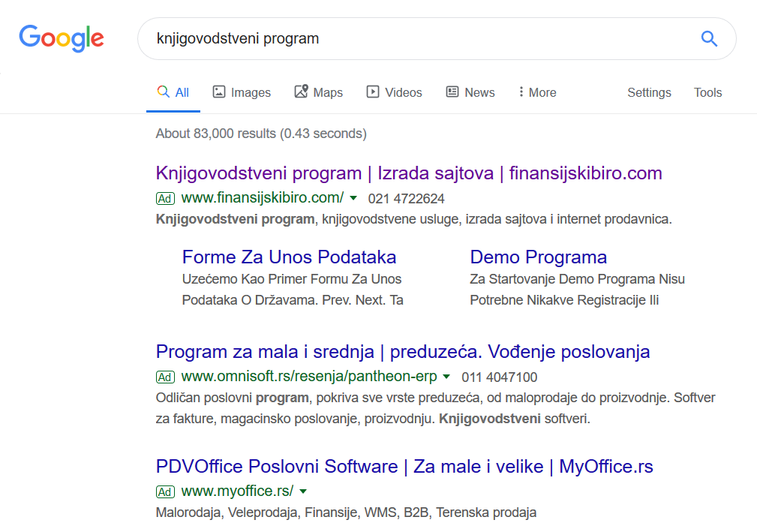Click the Uzećemo Kao Primer Formu description

(293, 290)
